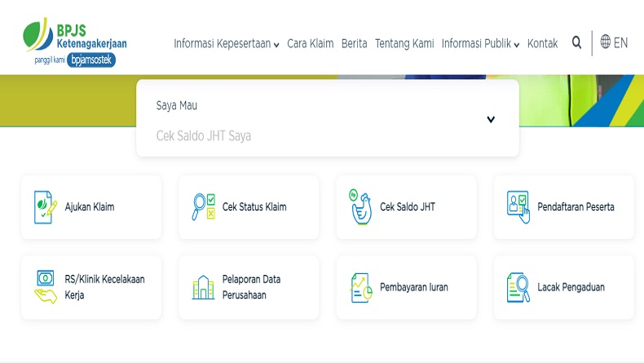Click the globe language icon
This screenshot has height=363, width=644.
coord(606,42)
